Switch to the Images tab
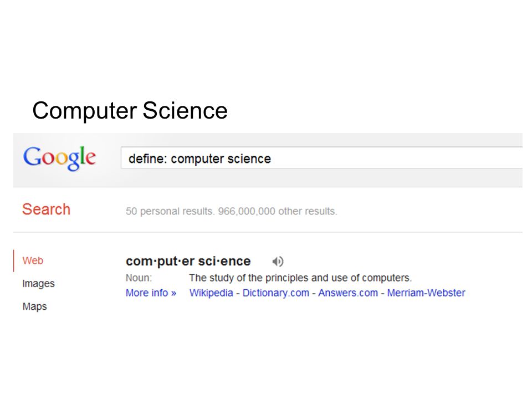 point(38,284)
